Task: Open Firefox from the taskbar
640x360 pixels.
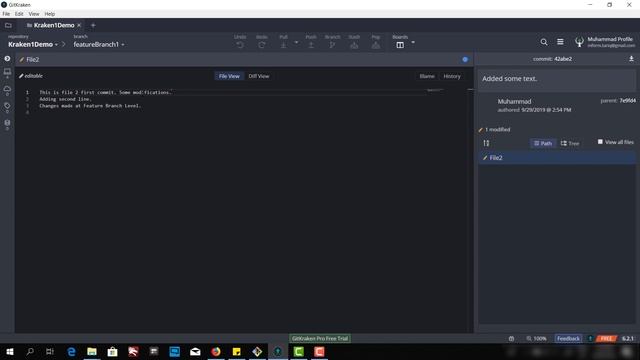Action: (x=216, y=351)
